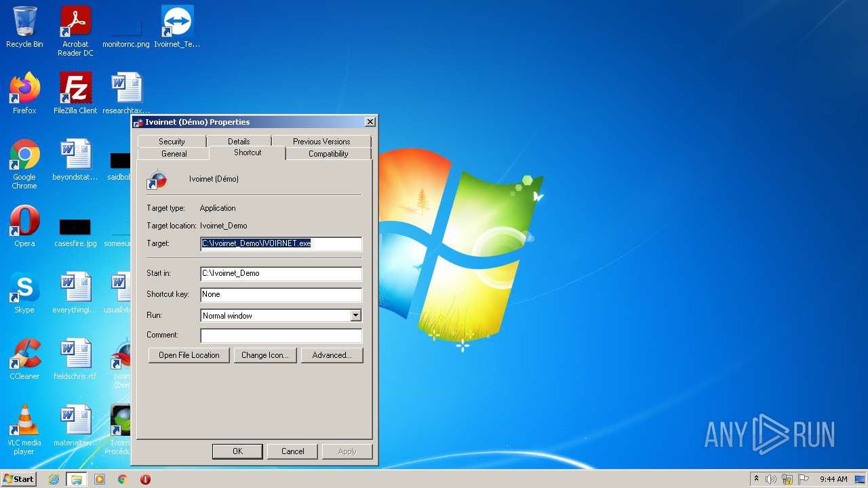Expand the Run window mode dropdown
The width and height of the screenshot is (868, 488).
tap(355, 315)
